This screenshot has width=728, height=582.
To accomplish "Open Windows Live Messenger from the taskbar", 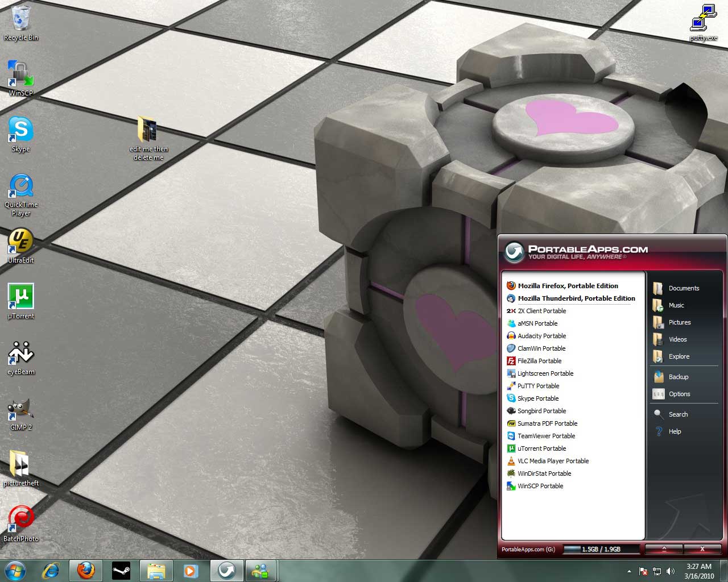I will [261, 570].
